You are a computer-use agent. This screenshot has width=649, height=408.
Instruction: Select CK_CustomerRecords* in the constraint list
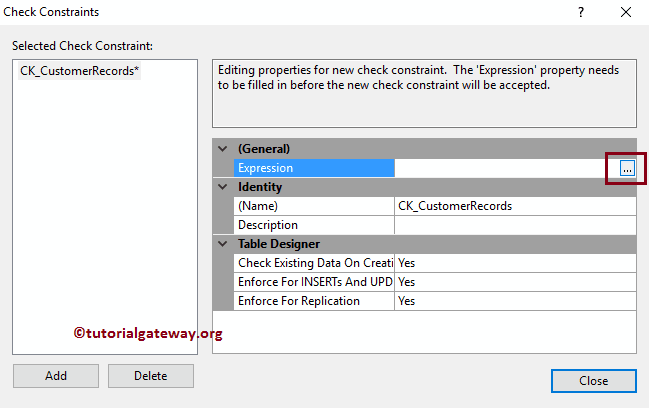tap(80, 72)
